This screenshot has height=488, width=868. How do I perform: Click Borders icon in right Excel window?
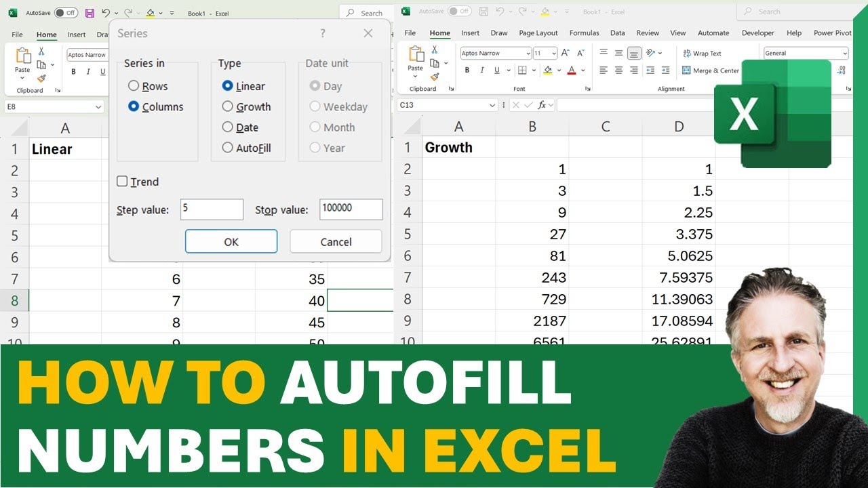(x=522, y=70)
